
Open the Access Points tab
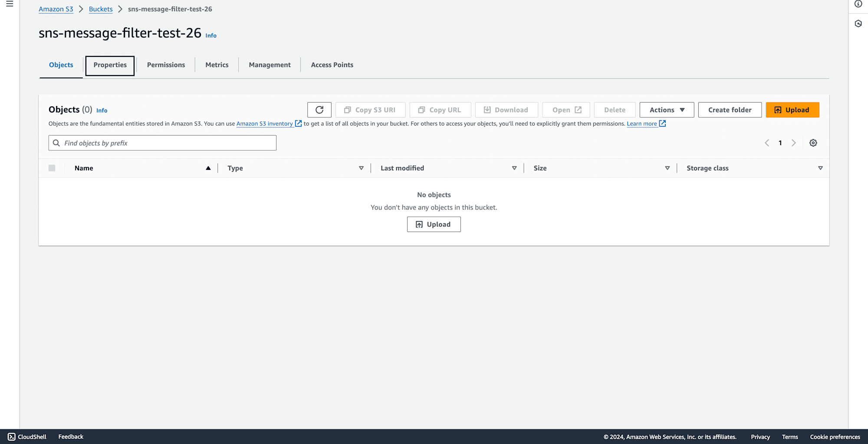pyautogui.click(x=332, y=65)
